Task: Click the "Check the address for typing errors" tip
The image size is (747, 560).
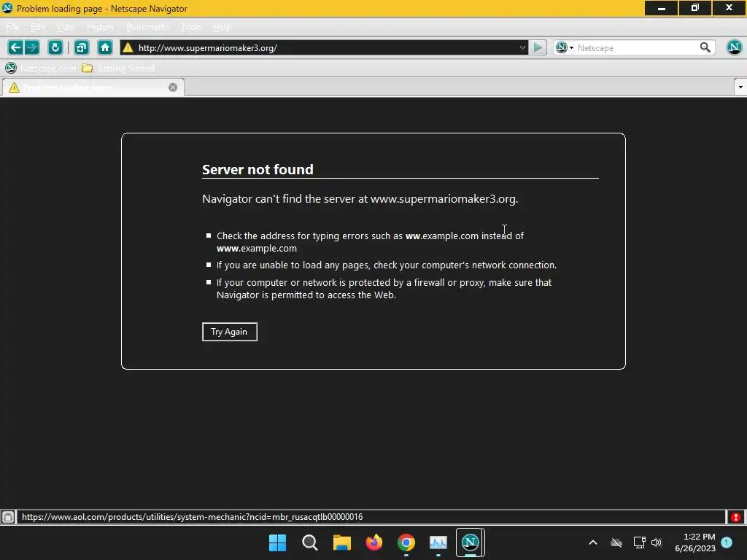Action: point(370,242)
